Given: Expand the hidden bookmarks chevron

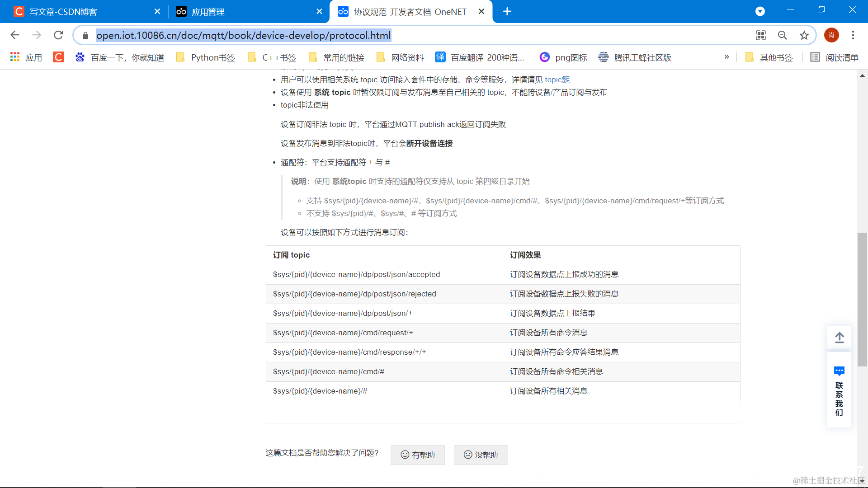Looking at the screenshot, I should (726, 57).
